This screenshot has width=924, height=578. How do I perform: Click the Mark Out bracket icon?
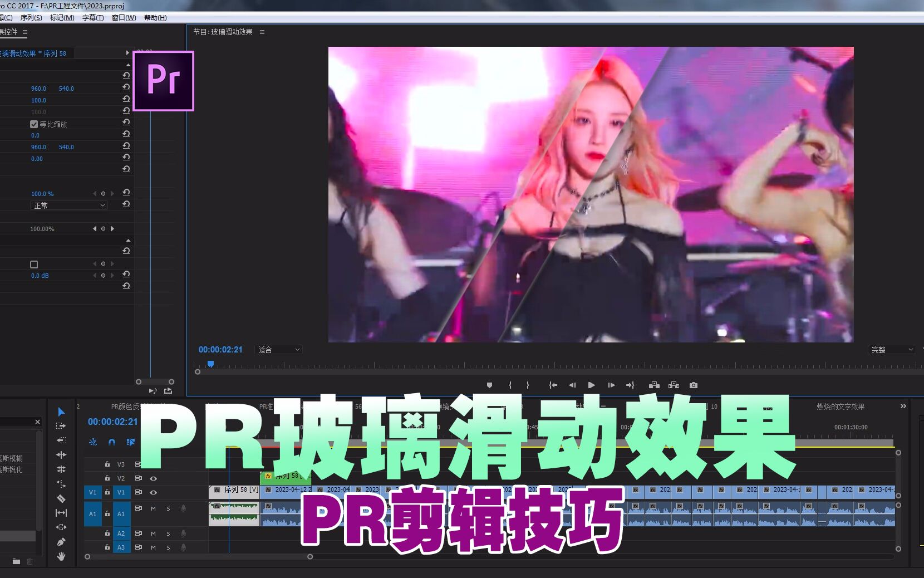tap(528, 385)
